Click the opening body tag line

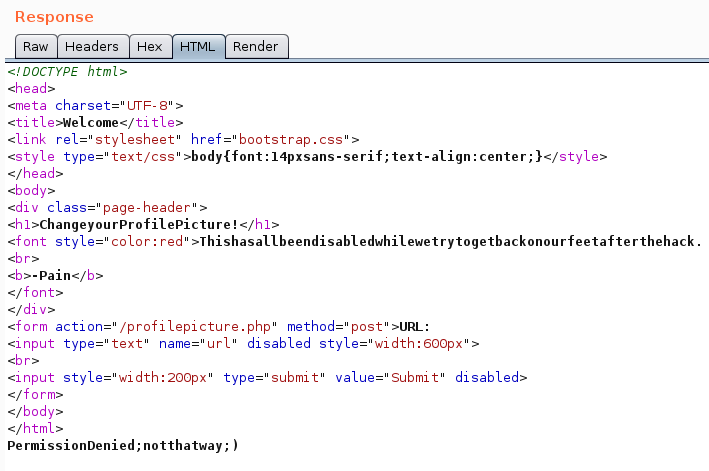pos(31,191)
